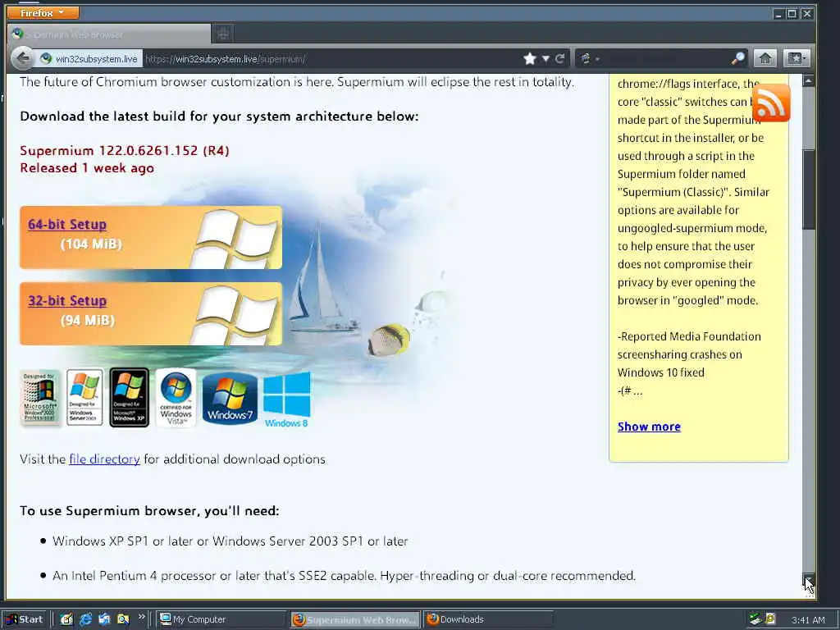Open the search engine selector dropdown
This screenshot has width=840, height=630.
(x=589, y=58)
